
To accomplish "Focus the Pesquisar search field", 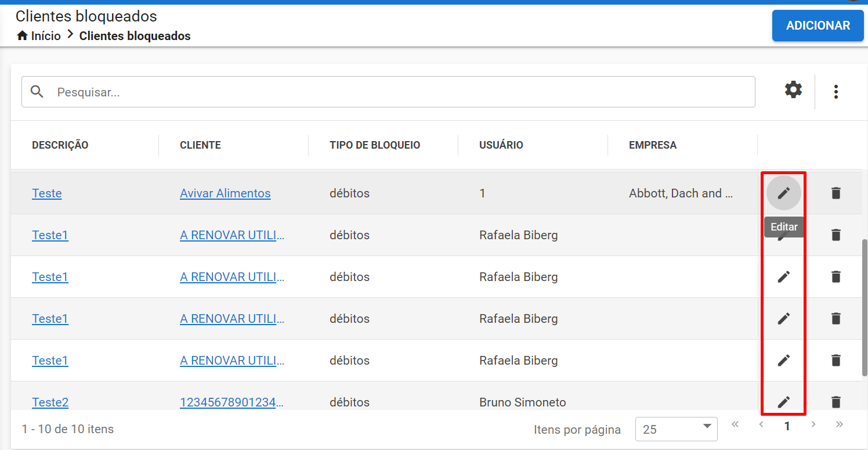I will 388,92.
